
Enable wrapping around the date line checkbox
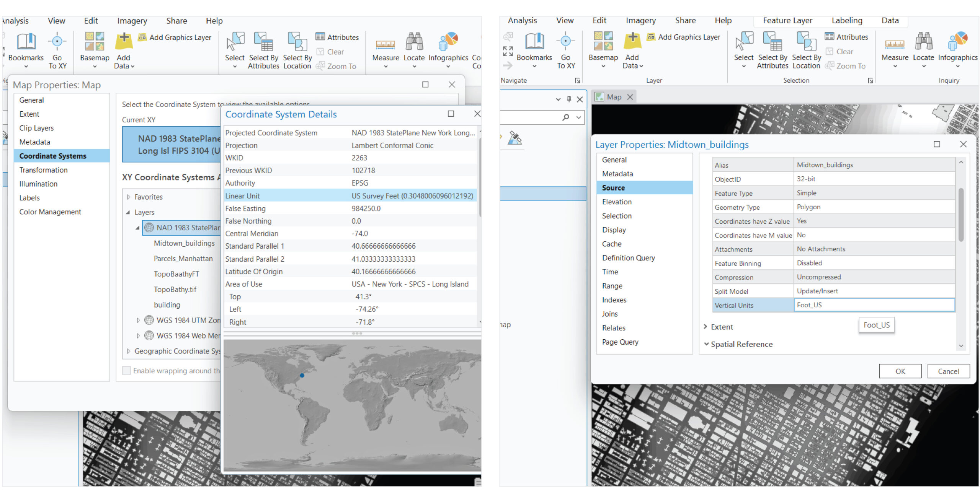[126, 371]
